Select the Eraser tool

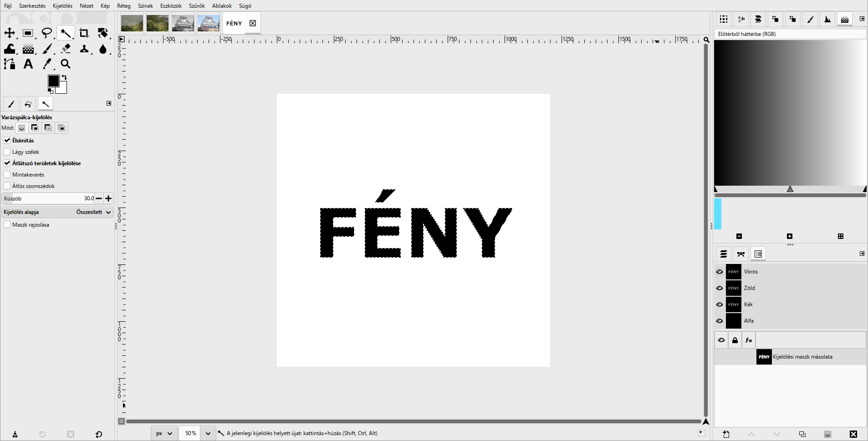tap(66, 48)
